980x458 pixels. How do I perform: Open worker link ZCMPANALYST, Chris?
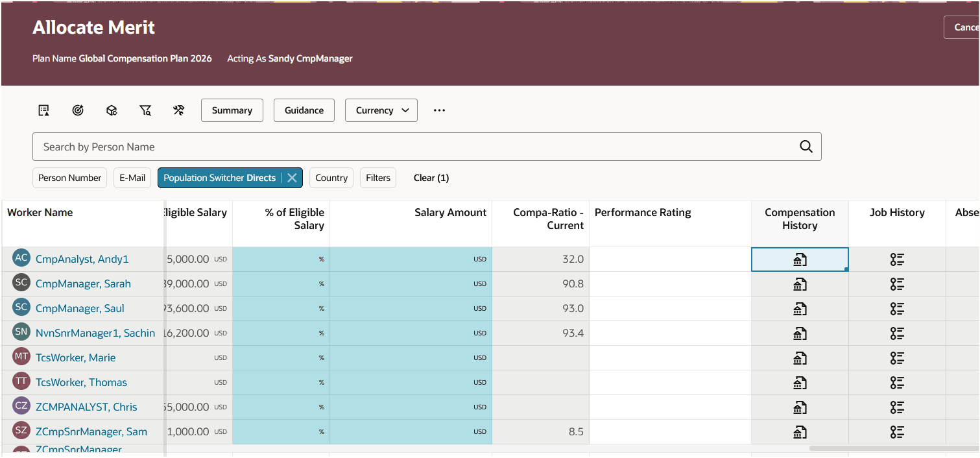tap(86, 407)
